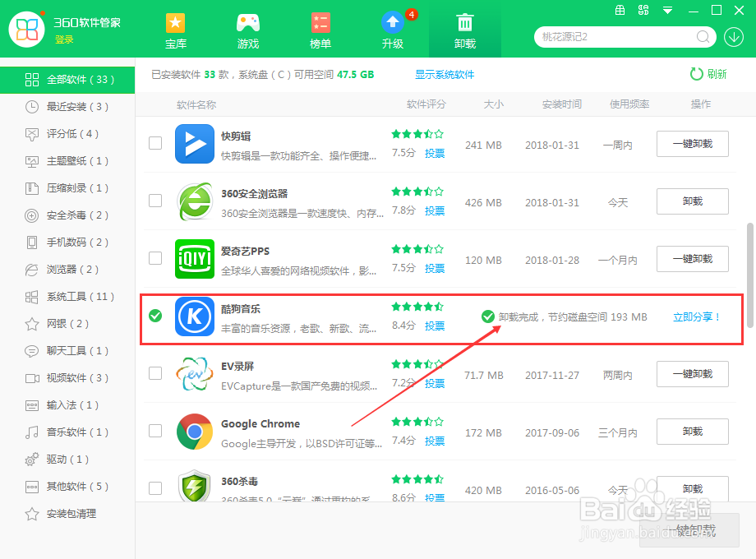Select 驱动 (1) category
The height and width of the screenshot is (559, 756).
(67, 460)
